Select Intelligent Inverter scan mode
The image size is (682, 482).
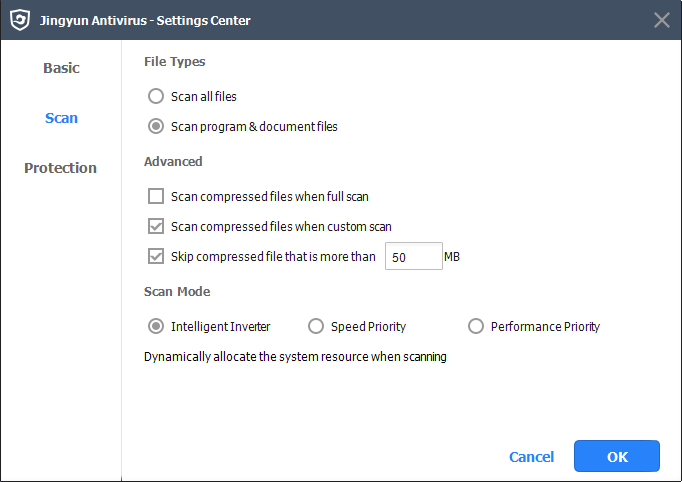155,326
